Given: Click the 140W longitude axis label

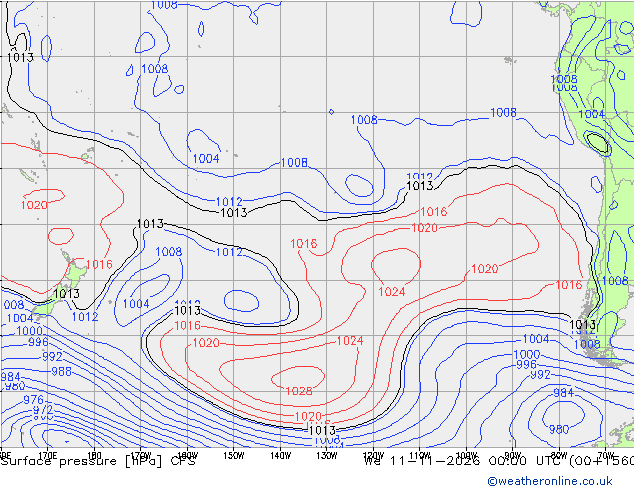Looking at the screenshot, I should 280,456.
